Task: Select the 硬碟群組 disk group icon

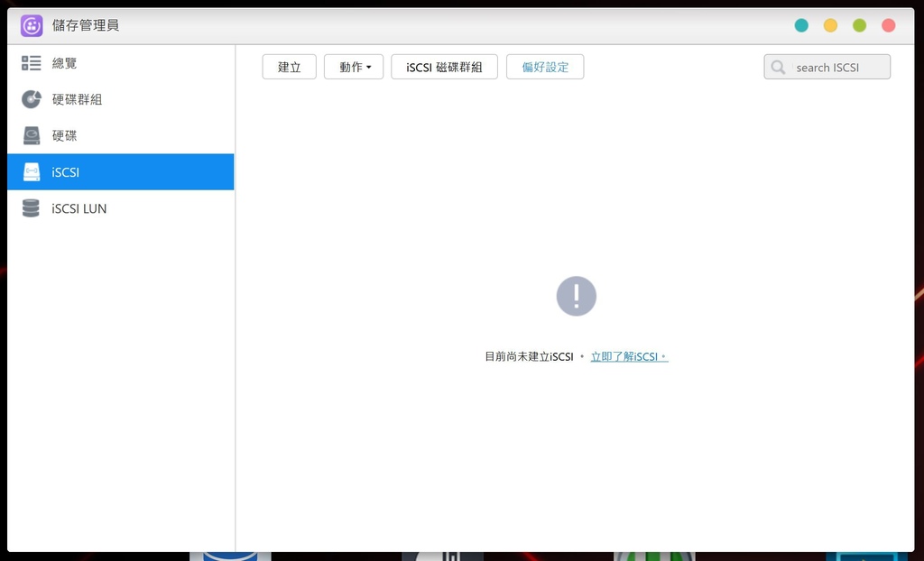Action: [x=32, y=99]
